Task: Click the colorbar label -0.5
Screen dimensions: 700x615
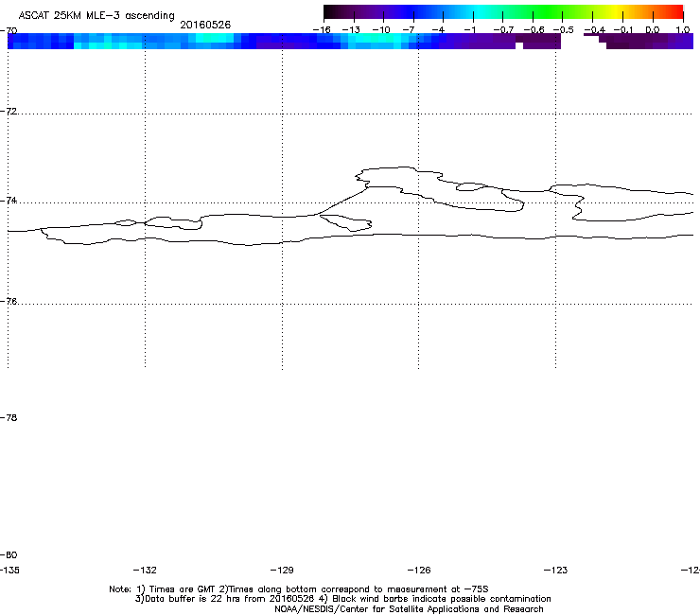Action: pos(564,30)
